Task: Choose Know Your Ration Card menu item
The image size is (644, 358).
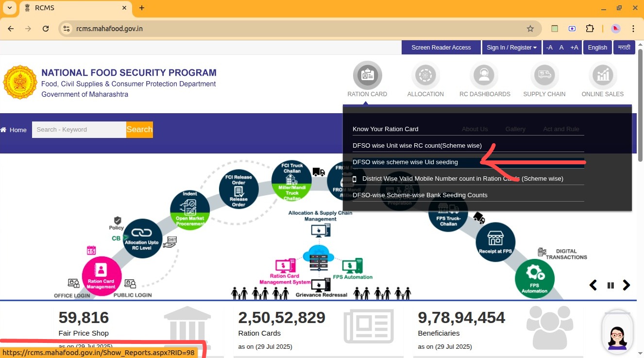Action: pos(385,129)
